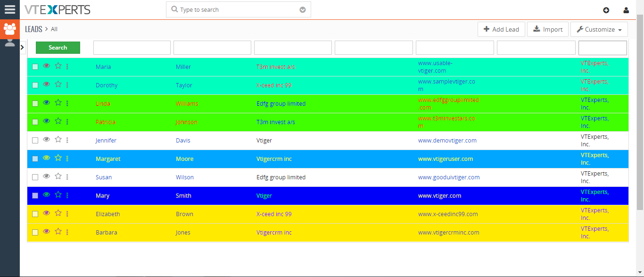The image size is (644, 277).
Task: Open the LEADS module breadcrumb link
Action: click(x=33, y=29)
